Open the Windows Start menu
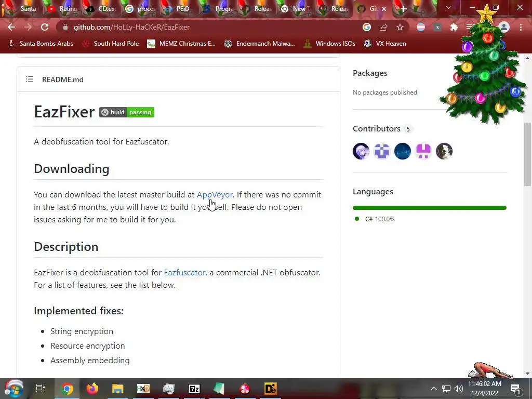The height and width of the screenshot is (399, 532). click(x=14, y=389)
